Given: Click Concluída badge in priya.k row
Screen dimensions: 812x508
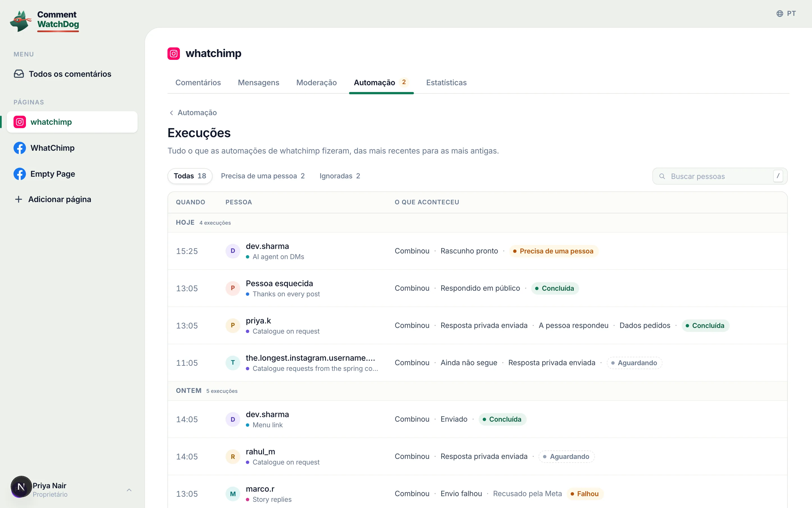Looking at the screenshot, I should [705, 326].
